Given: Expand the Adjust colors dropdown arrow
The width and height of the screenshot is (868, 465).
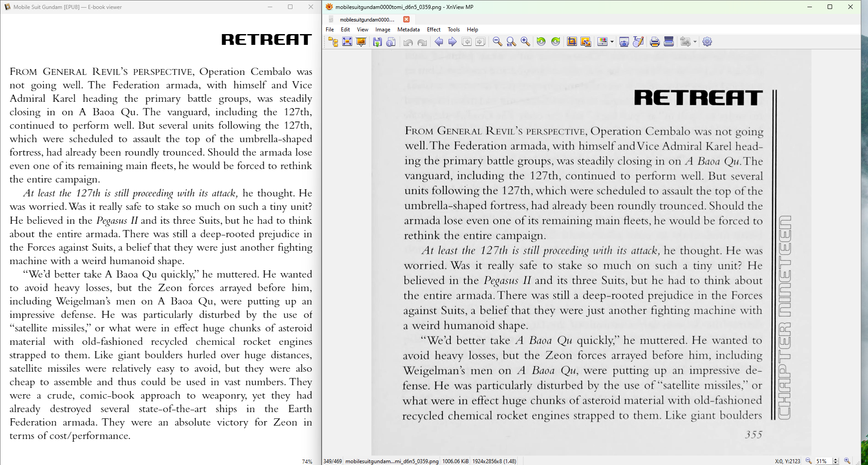Looking at the screenshot, I should (x=612, y=42).
